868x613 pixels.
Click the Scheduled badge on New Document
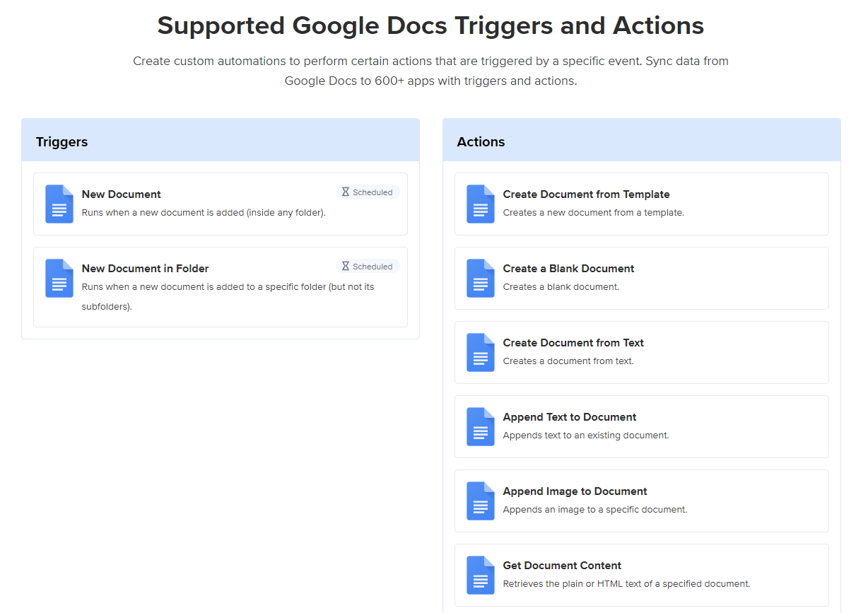tap(368, 191)
